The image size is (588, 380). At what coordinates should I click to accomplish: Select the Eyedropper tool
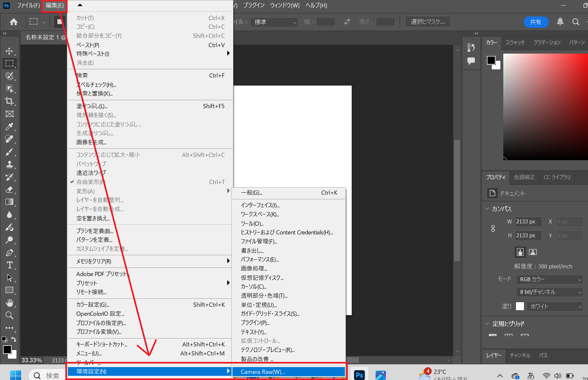tap(9, 126)
